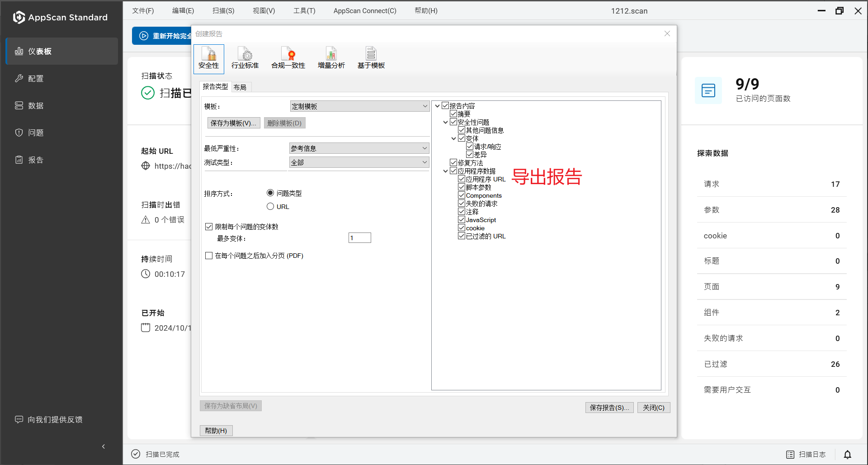Open the 模板 dropdown
868x465 pixels.
[x=359, y=106]
